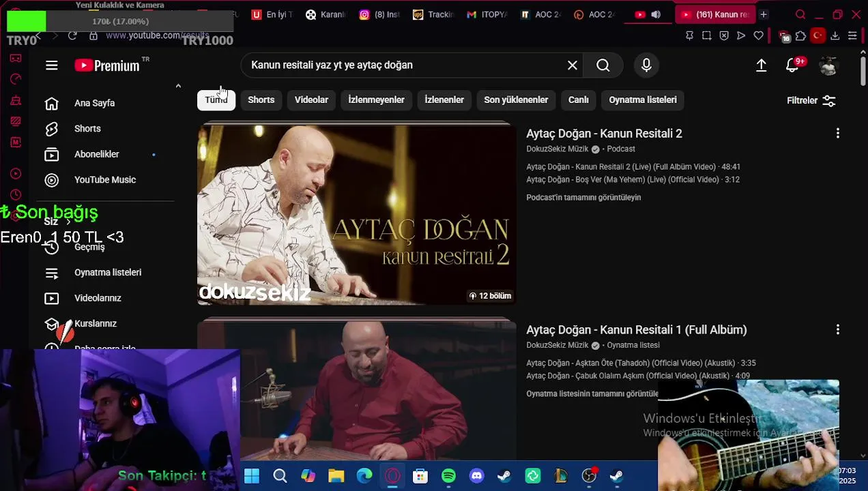
Task: Open DokuzSekiz Müzik channel of Kanun Resitali 2
Action: coord(558,149)
